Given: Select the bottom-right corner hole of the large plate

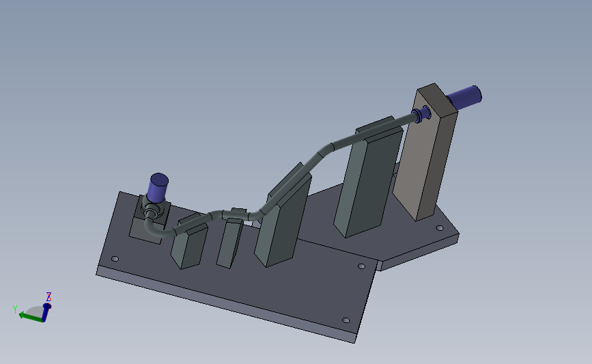Looking at the screenshot, I should point(346,320).
